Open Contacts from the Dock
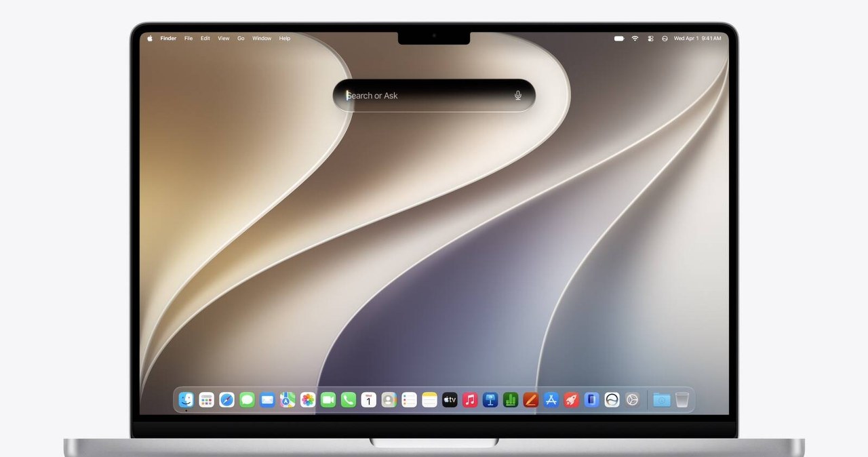The image size is (868, 457). click(x=389, y=400)
